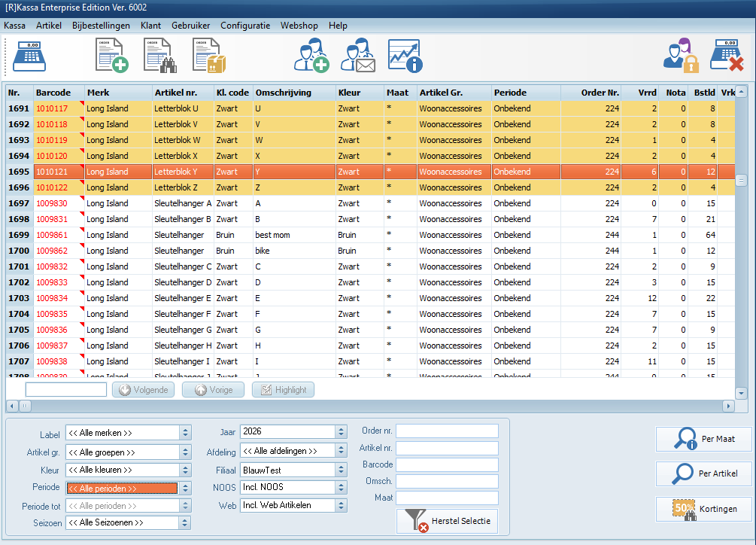756x545 pixels.
Task: Click the customer mail envelope icon
Action: 358,56
